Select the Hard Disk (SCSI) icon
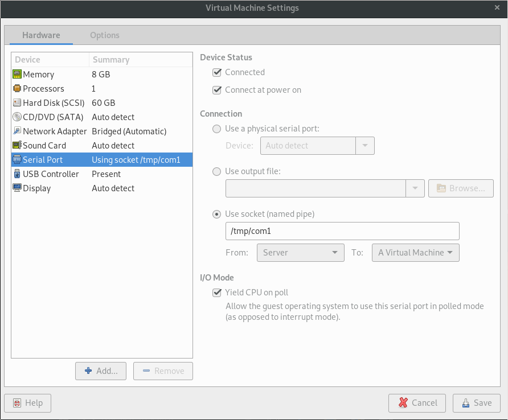Viewport: 508px width, 420px height. coord(17,103)
